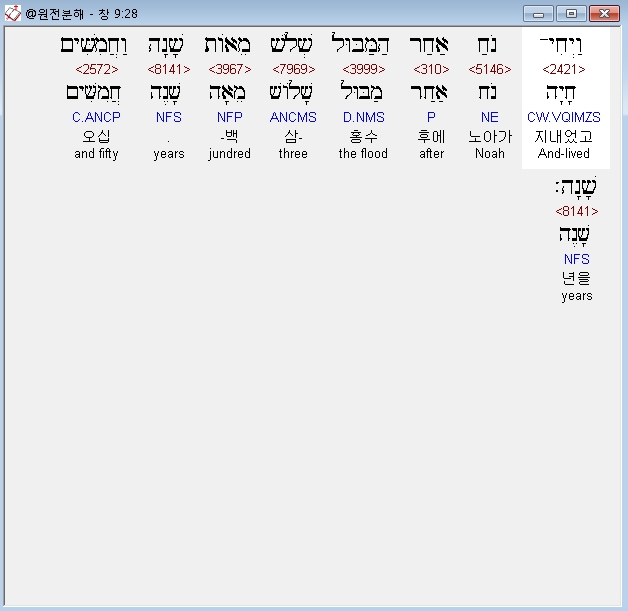Click the morphology code NFP
Screen dimensions: 628x611
[229, 117]
